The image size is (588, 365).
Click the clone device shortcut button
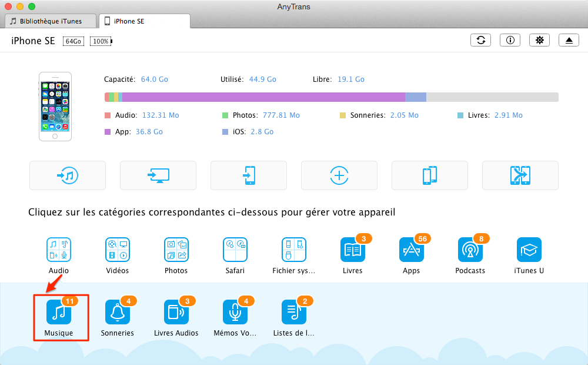[430, 175]
